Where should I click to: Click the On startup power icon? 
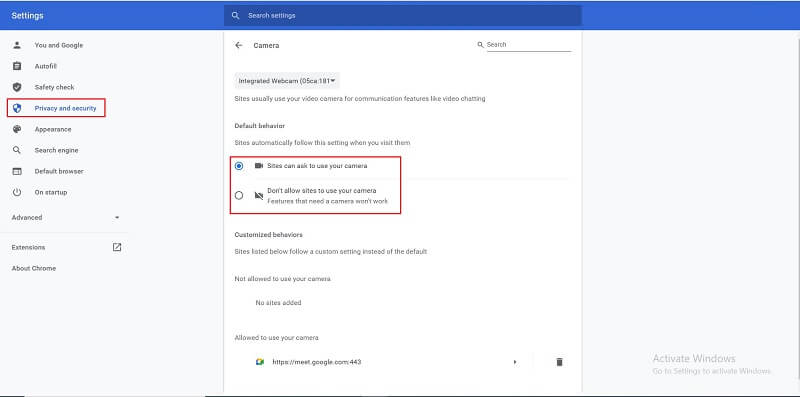tap(17, 192)
